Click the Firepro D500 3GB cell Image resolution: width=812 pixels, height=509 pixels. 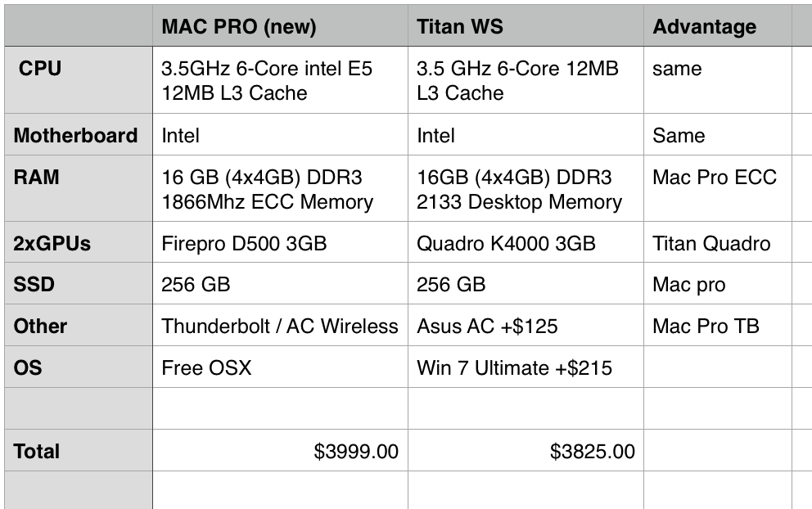[280, 242]
